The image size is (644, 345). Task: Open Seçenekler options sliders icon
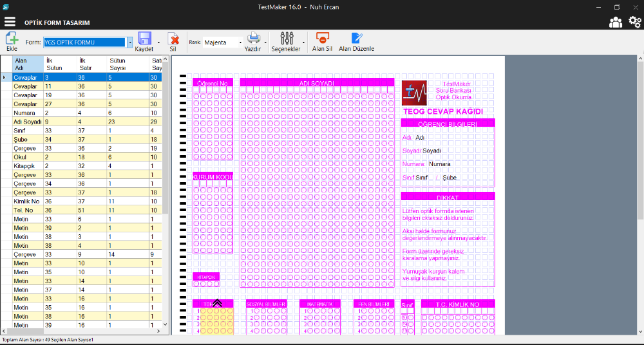pyautogui.click(x=287, y=38)
